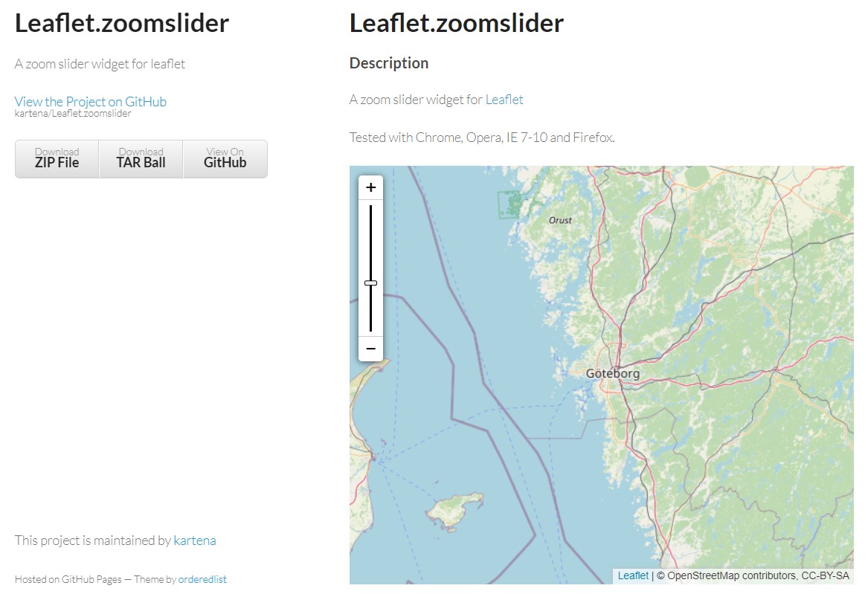This screenshot has height=597, width=868.
Task: Click the Description section heading
Action: [x=388, y=62]
